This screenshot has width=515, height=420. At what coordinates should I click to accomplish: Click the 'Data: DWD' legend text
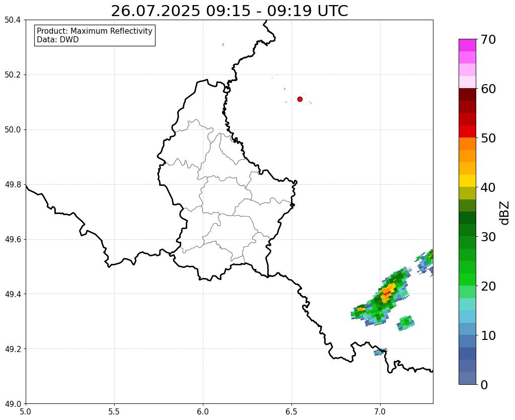click(58, 40)
